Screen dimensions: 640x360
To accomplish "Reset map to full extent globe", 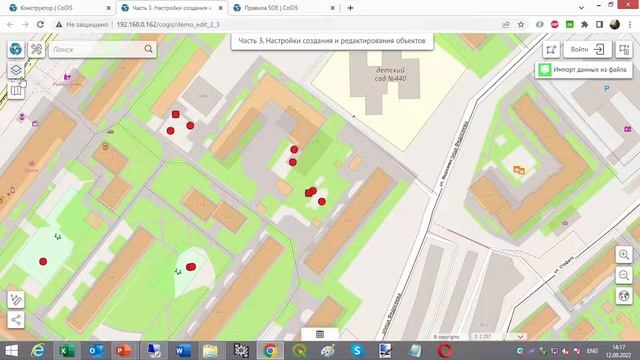I will pos(624,296).
